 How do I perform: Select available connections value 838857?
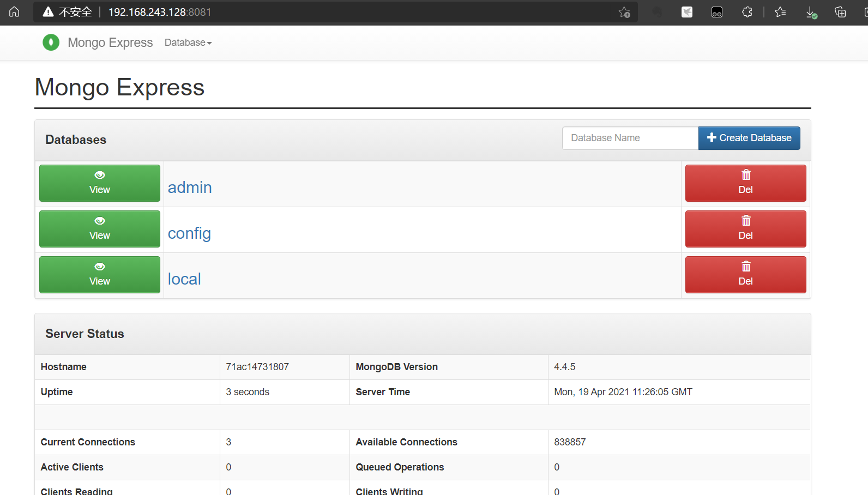[570, 442]
